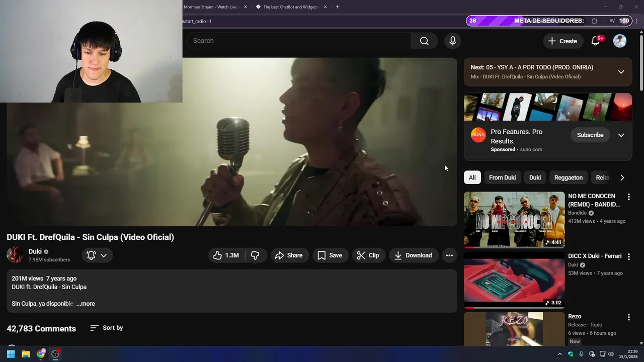
Task: Expand the suno.com ad chevron
Action: [x=621, y=135]
